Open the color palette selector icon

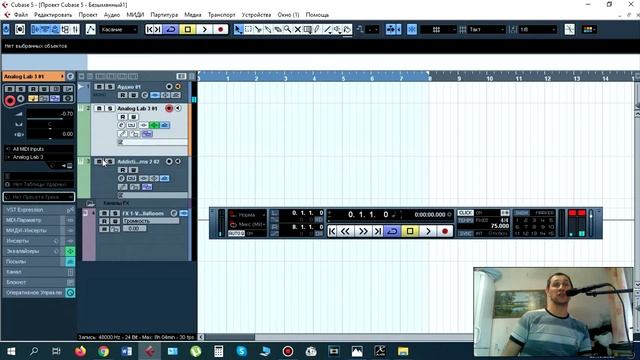pos(589,29)
